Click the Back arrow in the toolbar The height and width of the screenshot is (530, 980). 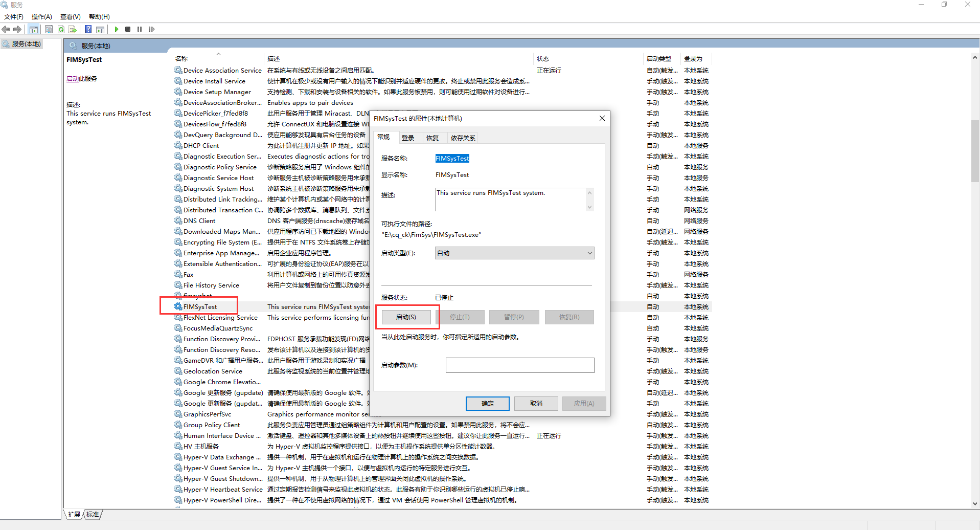[6, 29]
